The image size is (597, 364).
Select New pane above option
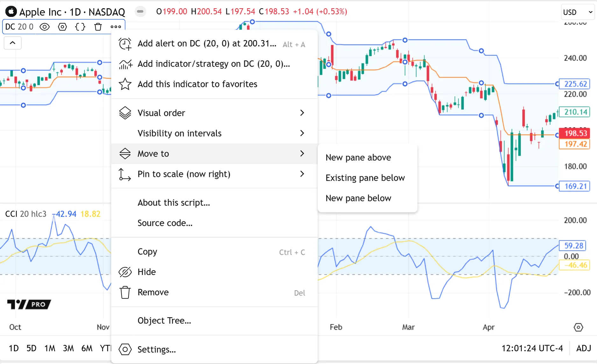358,157
